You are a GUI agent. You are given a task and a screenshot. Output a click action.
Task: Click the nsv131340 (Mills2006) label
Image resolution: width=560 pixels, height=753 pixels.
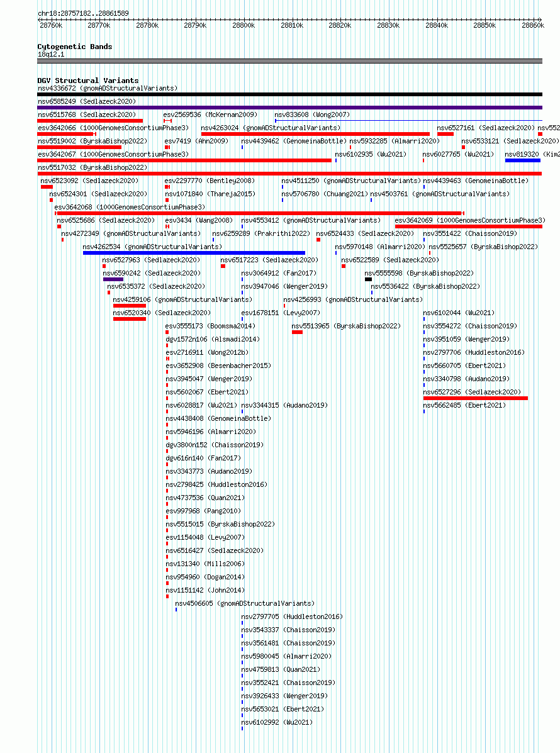205,564
